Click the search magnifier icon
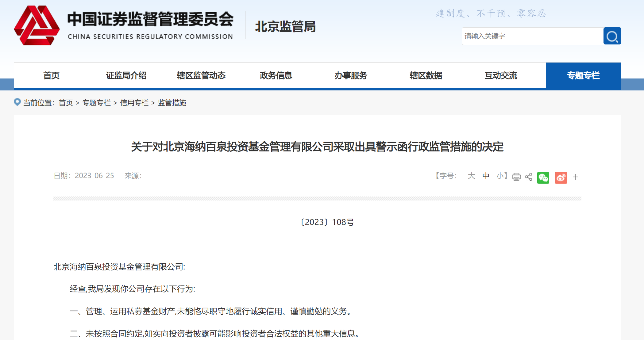Image resolution: width=644 pixels, height=340 pixels. point(612,36)
